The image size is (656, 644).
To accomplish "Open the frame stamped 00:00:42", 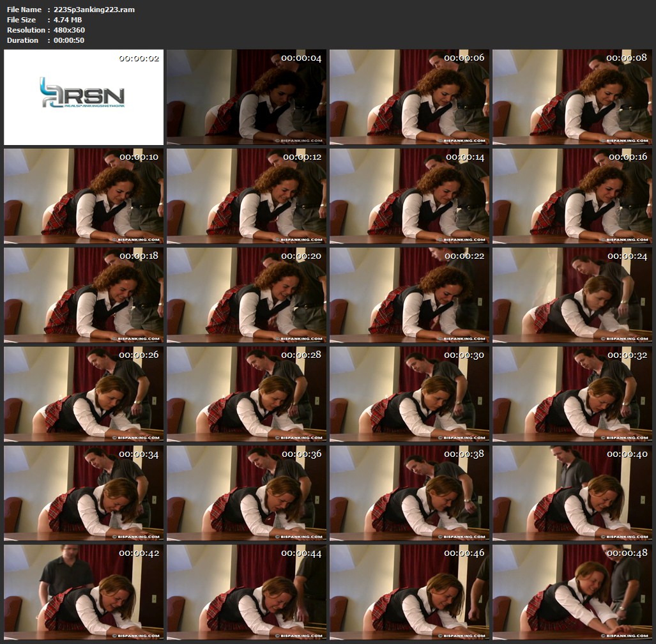I will (84, 592).
